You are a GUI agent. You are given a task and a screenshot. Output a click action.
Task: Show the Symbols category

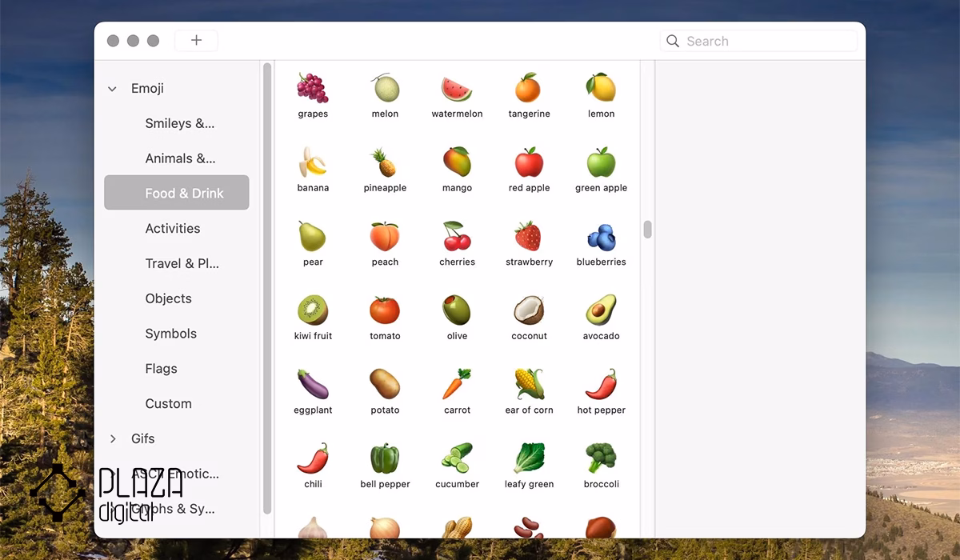click(170, 334)
